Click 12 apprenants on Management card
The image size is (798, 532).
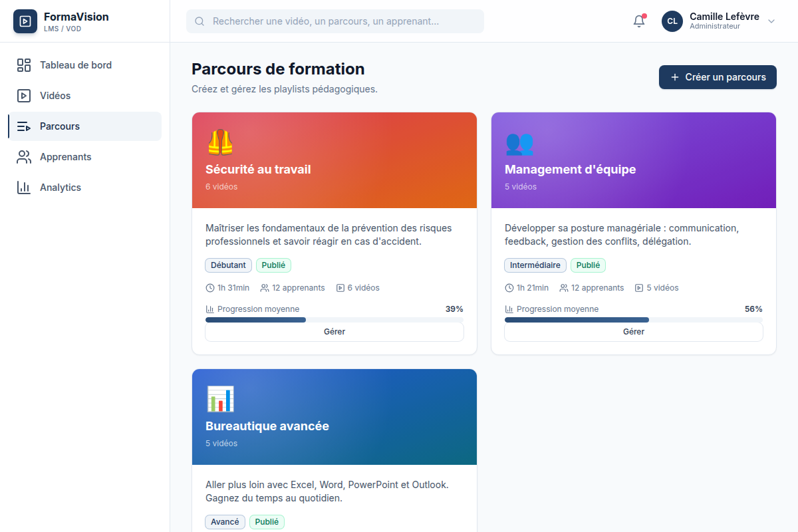click(x=598, y=288)
